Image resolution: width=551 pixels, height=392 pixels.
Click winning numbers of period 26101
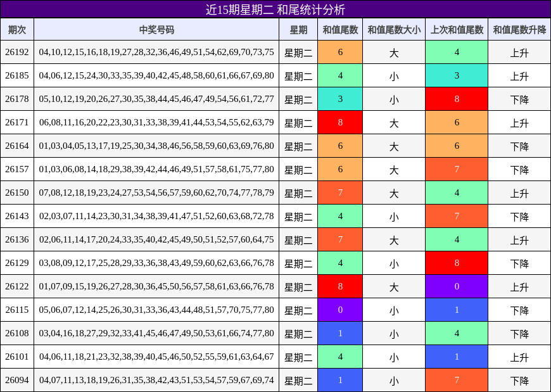tap(156, 357)
